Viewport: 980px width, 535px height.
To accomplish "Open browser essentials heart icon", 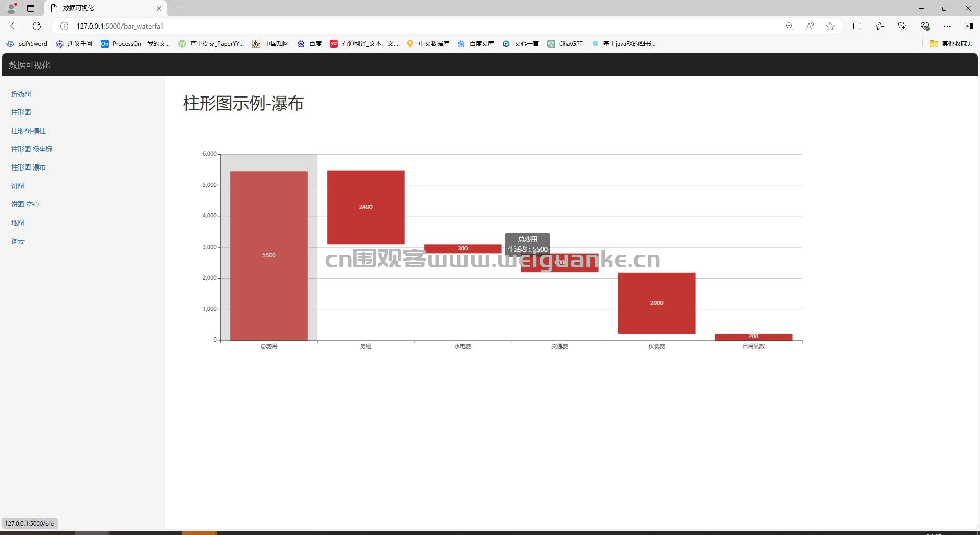I will coord(925,26).
